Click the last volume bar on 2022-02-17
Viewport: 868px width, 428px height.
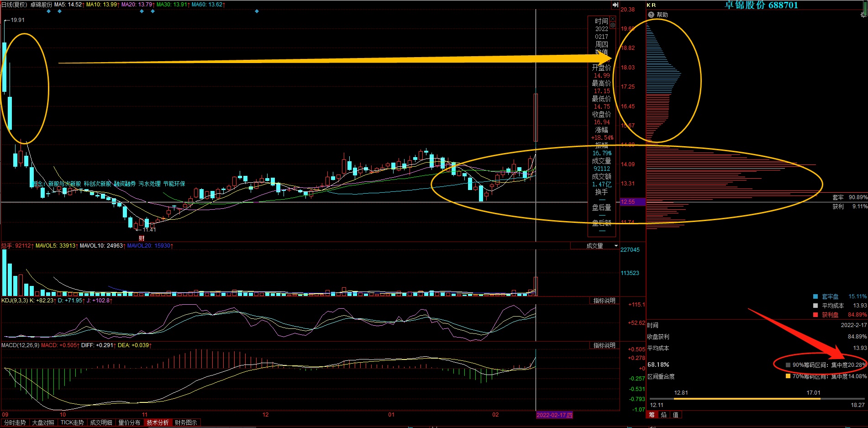click(536, 286)
